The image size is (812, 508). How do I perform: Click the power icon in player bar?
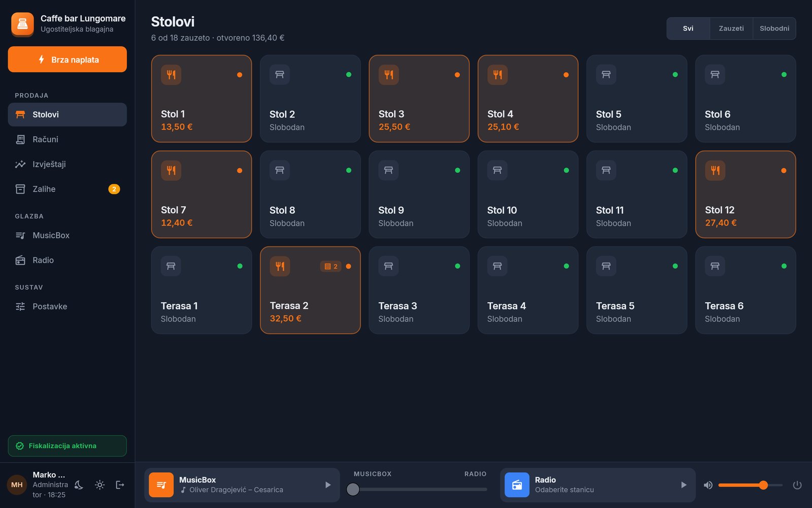(797, 485)
